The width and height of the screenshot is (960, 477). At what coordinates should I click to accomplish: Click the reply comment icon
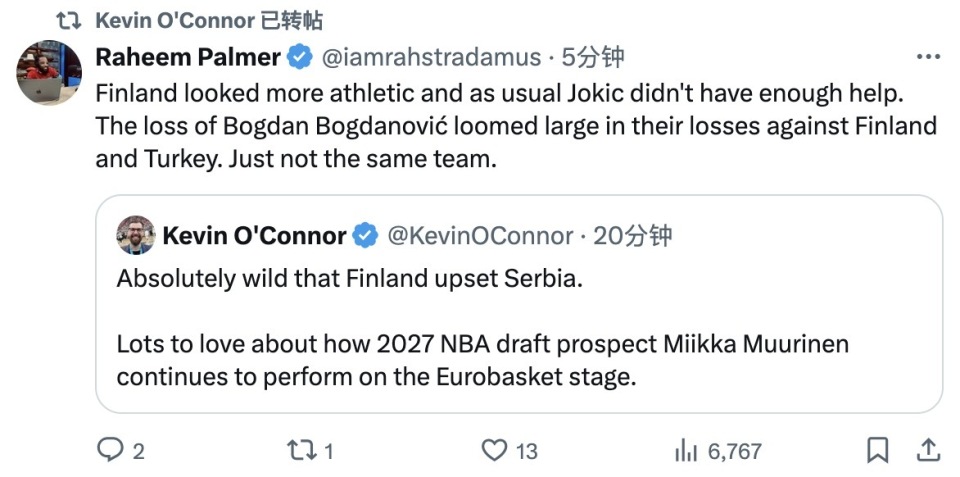click(109, 451)
